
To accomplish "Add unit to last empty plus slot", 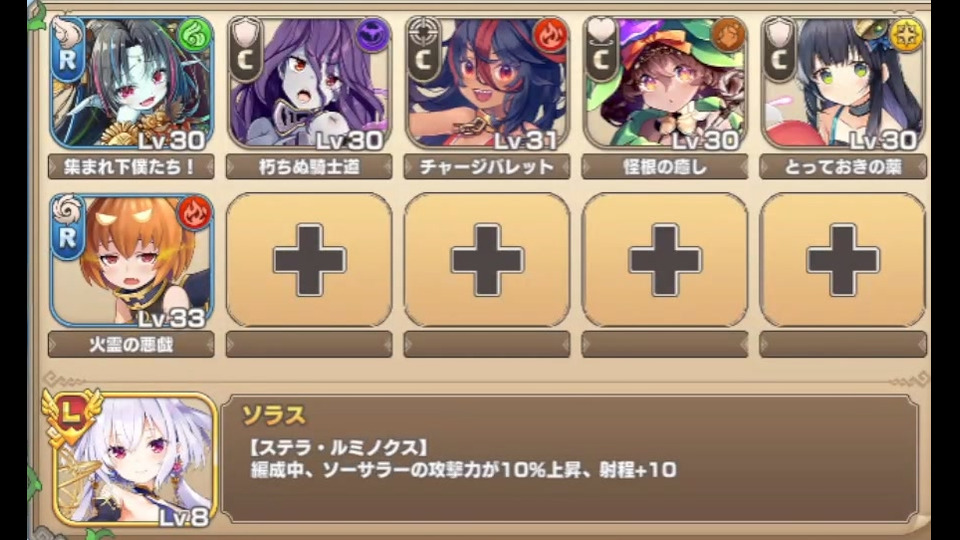I will click(842, 261).
